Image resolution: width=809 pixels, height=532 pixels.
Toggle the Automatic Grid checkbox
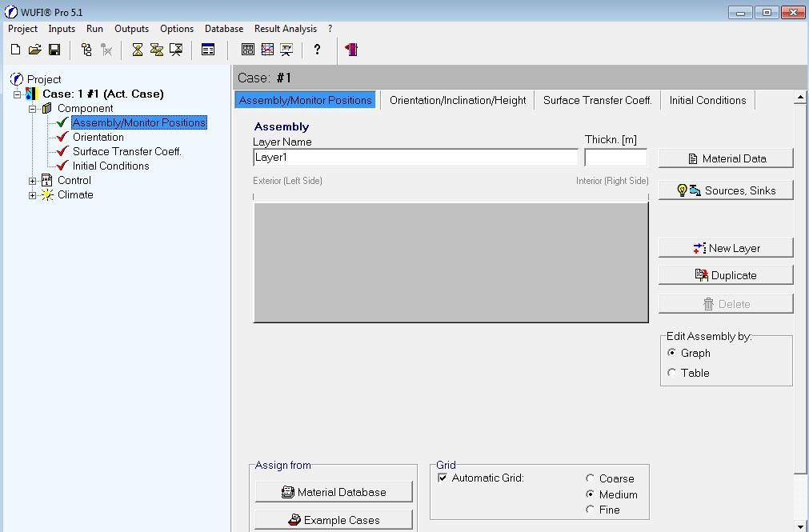pyautogui.click(x=443, y=478)
